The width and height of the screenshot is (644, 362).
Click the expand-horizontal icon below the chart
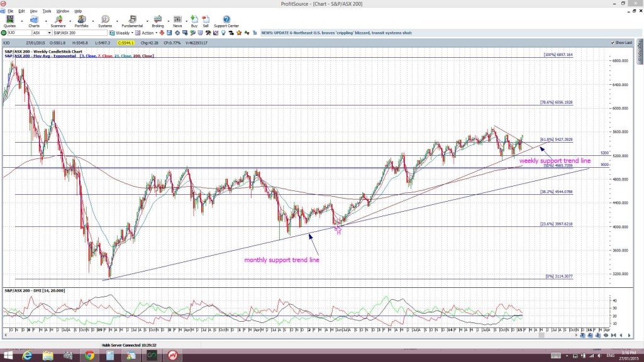point(606,336)
